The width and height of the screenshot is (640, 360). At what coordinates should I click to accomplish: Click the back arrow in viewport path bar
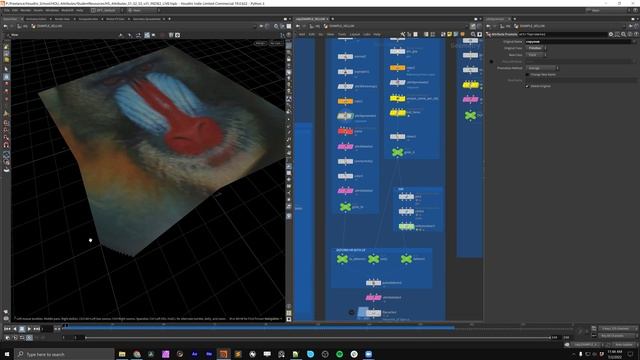[5, 26]
